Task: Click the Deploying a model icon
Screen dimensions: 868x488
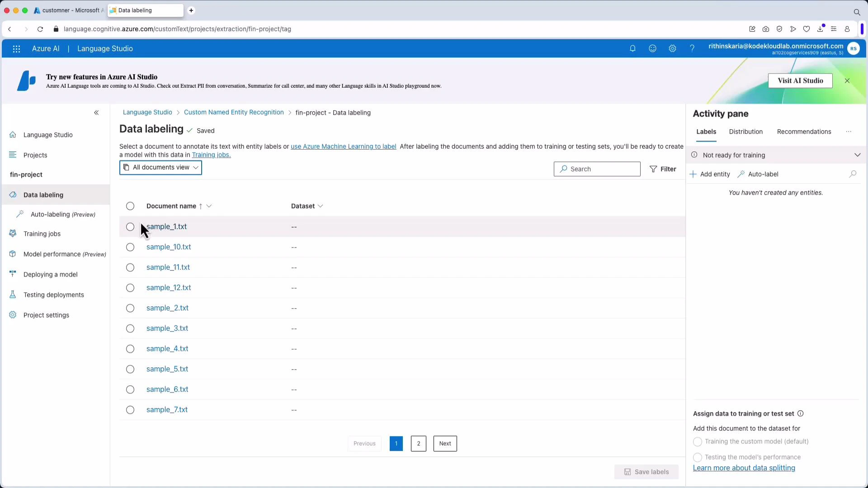Action: 13,274
